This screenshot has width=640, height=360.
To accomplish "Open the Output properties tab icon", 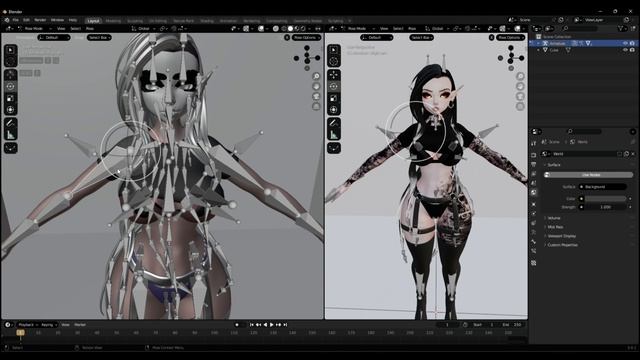I will point(533,164).
